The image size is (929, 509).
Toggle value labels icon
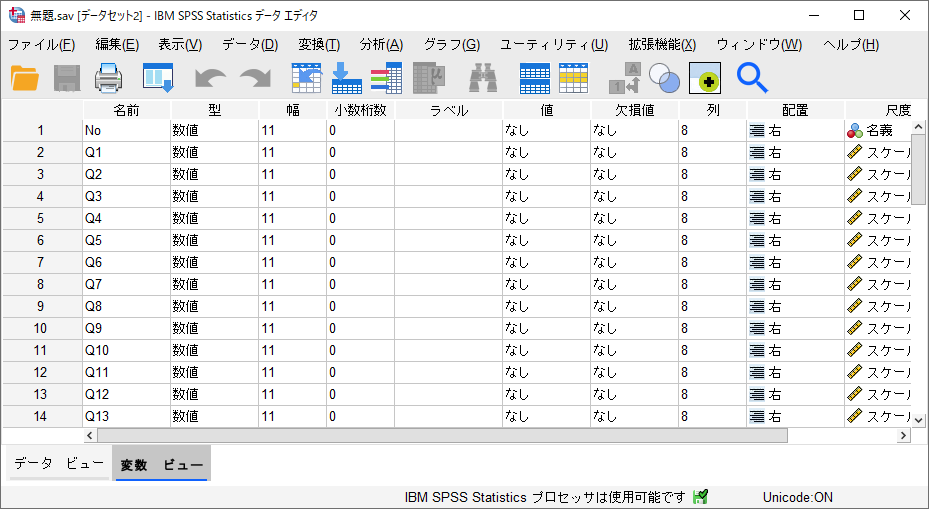[x=624, y=78]
